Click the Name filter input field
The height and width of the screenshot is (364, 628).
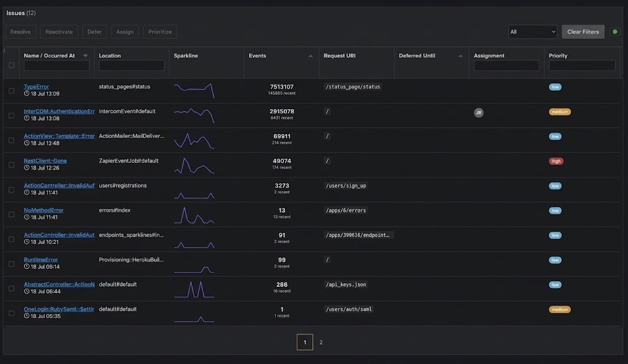56,66
